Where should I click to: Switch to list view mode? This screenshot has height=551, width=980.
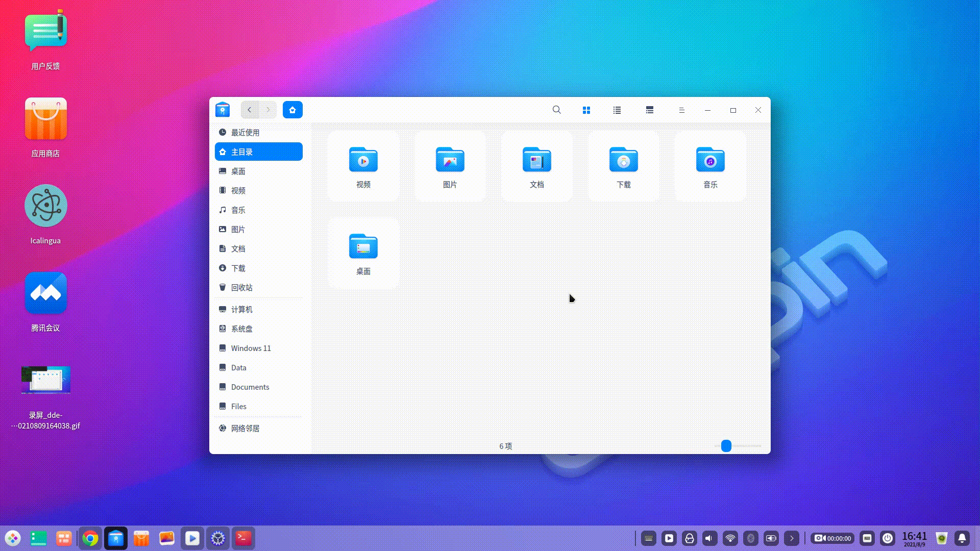coord(617,110)
